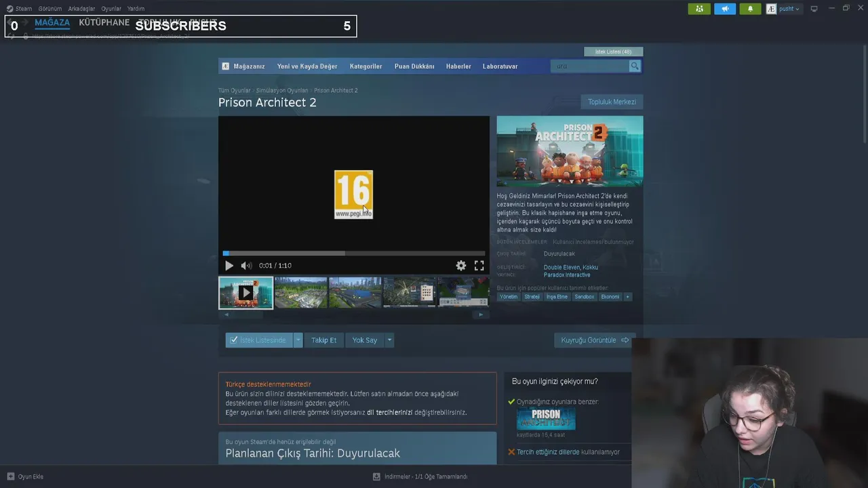Select the Strateji tag
Screen dimensions: 868x488
tap(532, 297)
